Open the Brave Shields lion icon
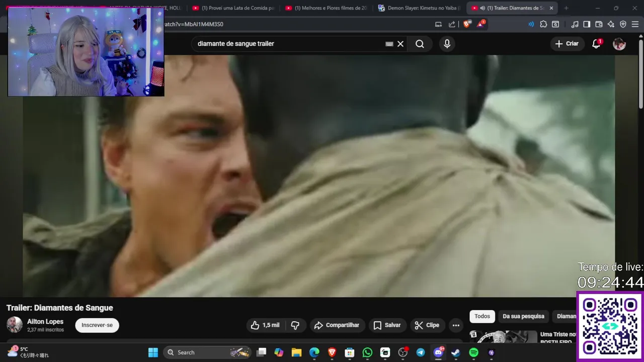 (x=467, y=24)
